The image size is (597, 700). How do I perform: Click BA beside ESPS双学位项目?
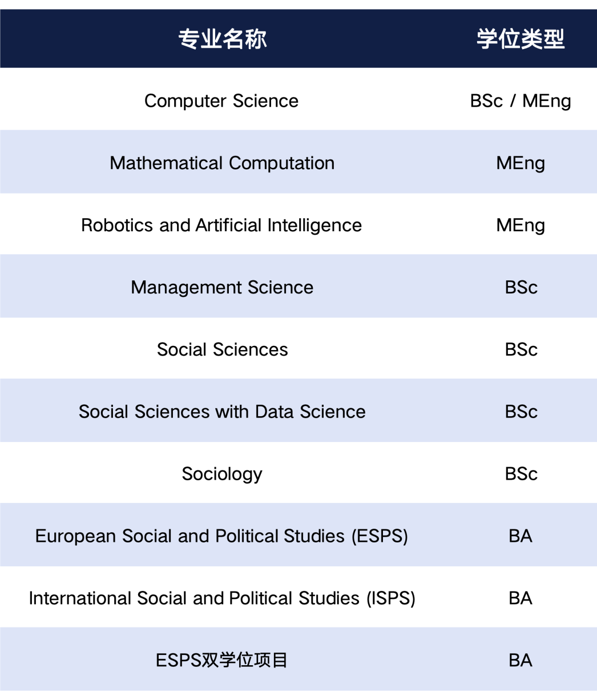[521, 661]
